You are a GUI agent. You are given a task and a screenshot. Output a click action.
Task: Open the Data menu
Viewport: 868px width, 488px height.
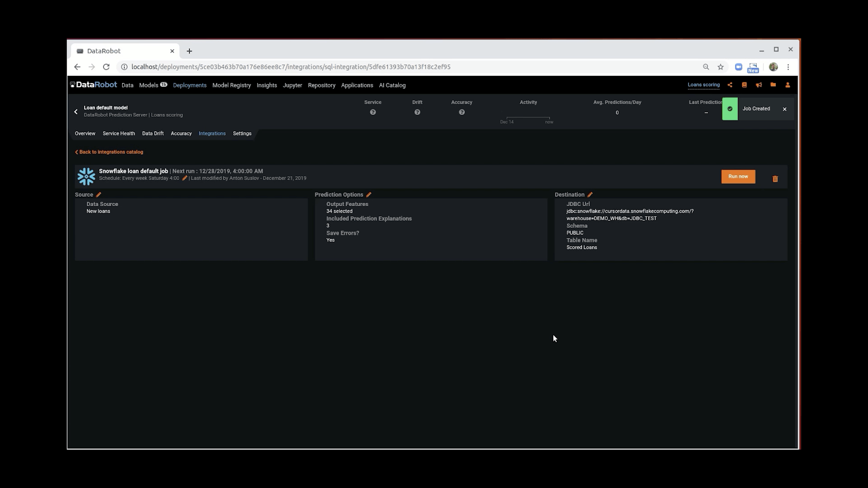point(127,85)
